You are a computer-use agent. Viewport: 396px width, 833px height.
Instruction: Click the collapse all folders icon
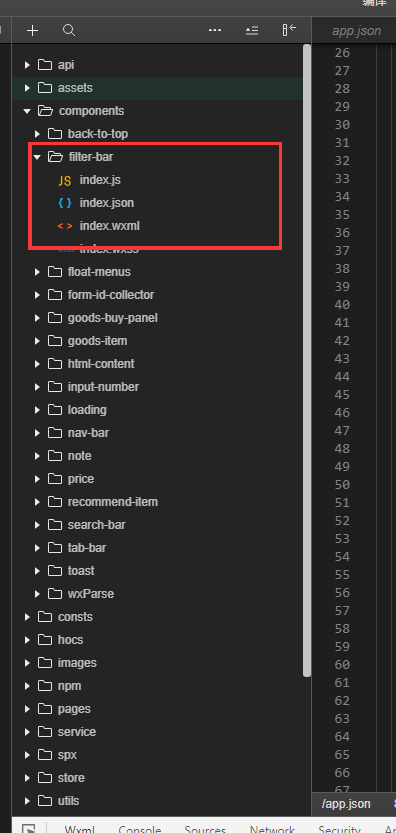point(252,30)
